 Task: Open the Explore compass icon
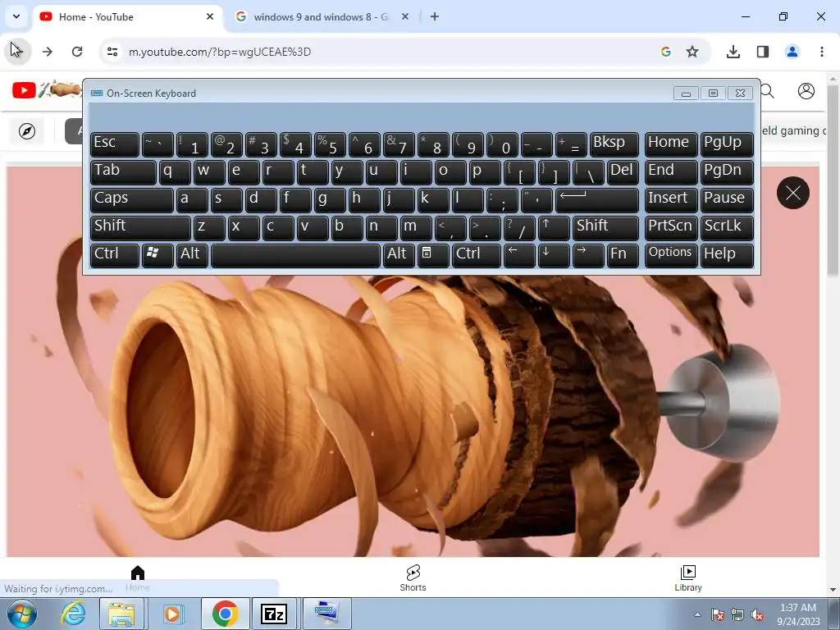point(27,130)
